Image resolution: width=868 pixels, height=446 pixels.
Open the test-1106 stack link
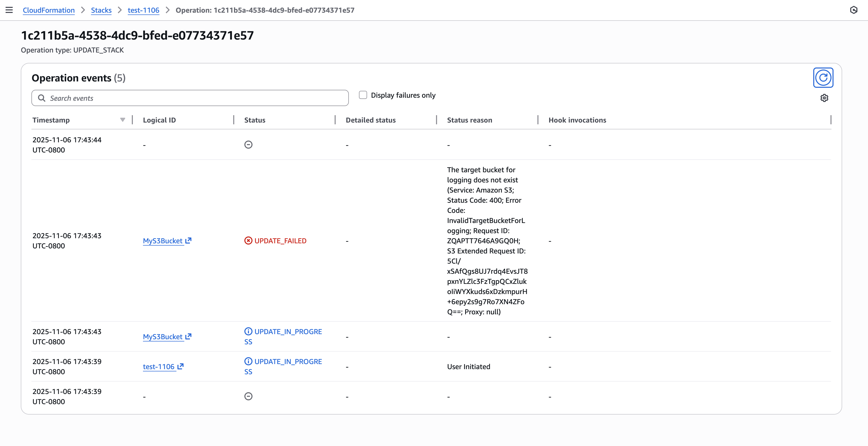tap(143, 10)
